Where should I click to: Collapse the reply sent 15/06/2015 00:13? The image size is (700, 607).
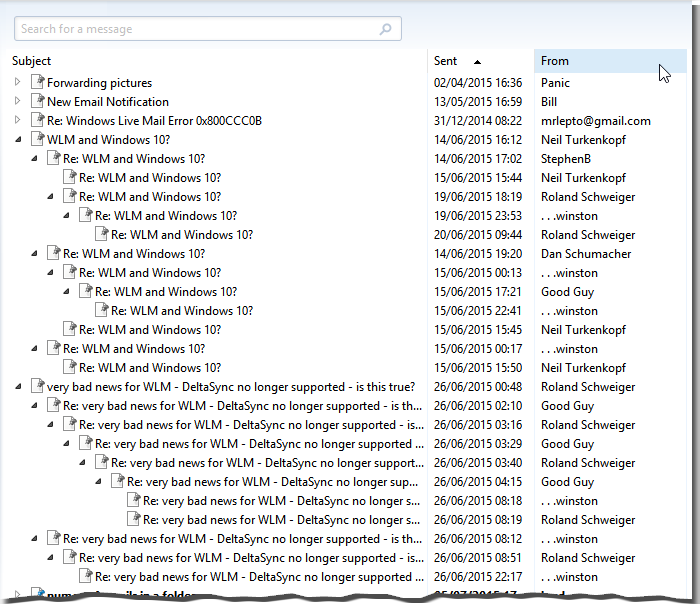click(x=50, y=273)
